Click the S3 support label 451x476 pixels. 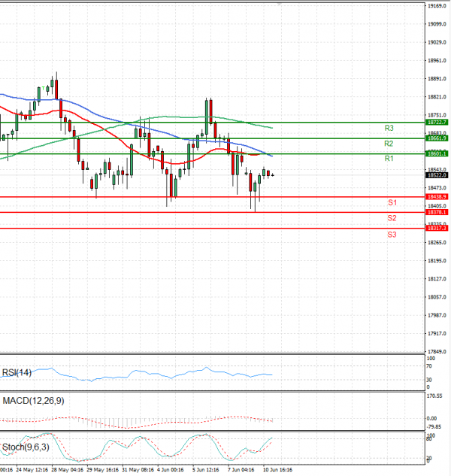392,235
